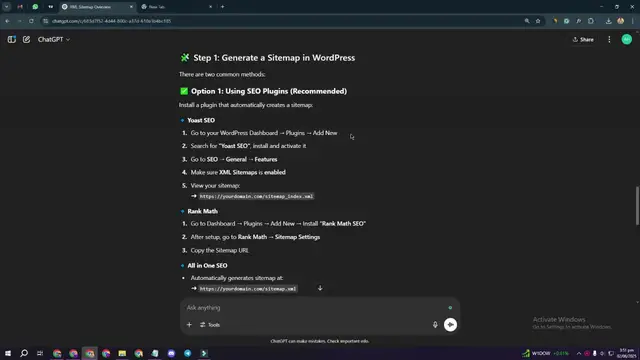Bookmark this page with star icon
The image size is (640, 360).
click(538, 21)
